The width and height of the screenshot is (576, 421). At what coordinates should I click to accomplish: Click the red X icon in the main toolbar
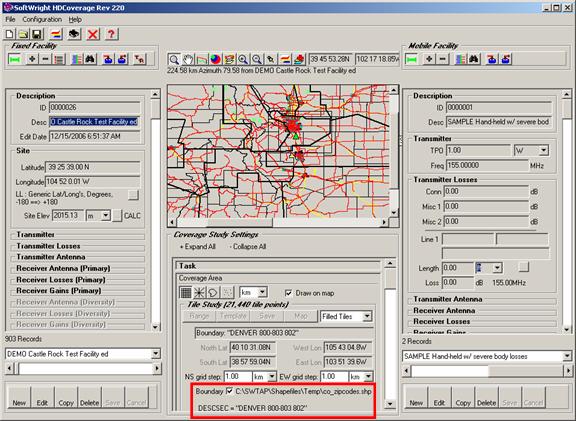93,34
